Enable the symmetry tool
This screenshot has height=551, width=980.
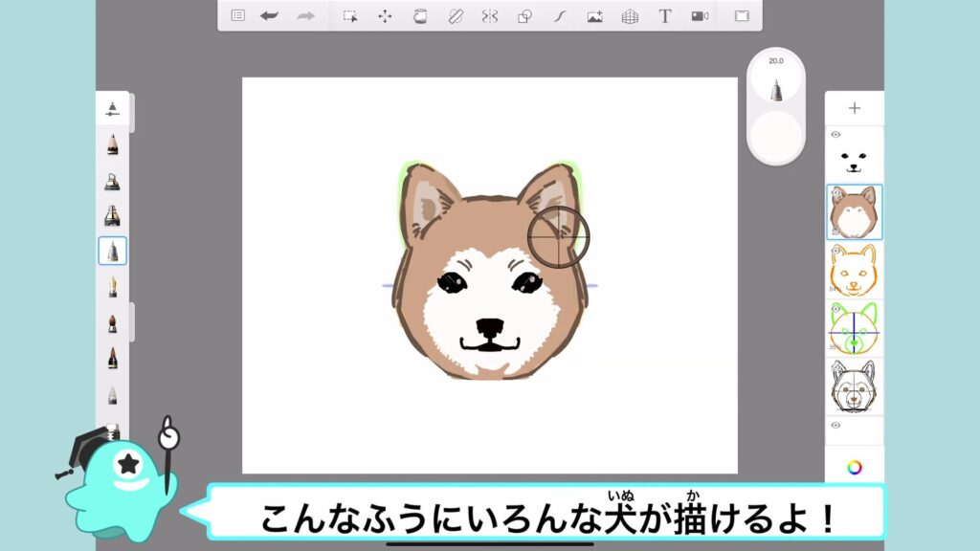coord(490,15)
